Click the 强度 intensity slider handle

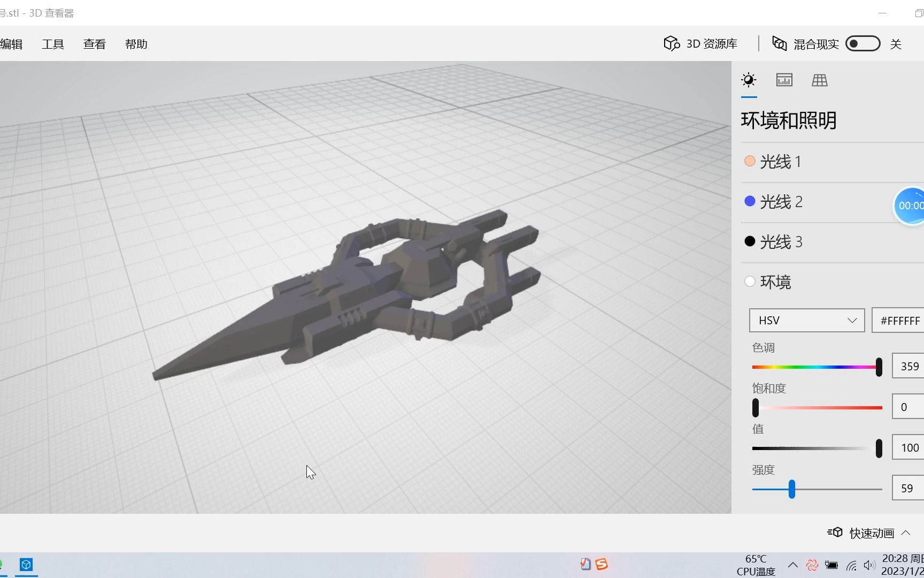coord(792,489)
